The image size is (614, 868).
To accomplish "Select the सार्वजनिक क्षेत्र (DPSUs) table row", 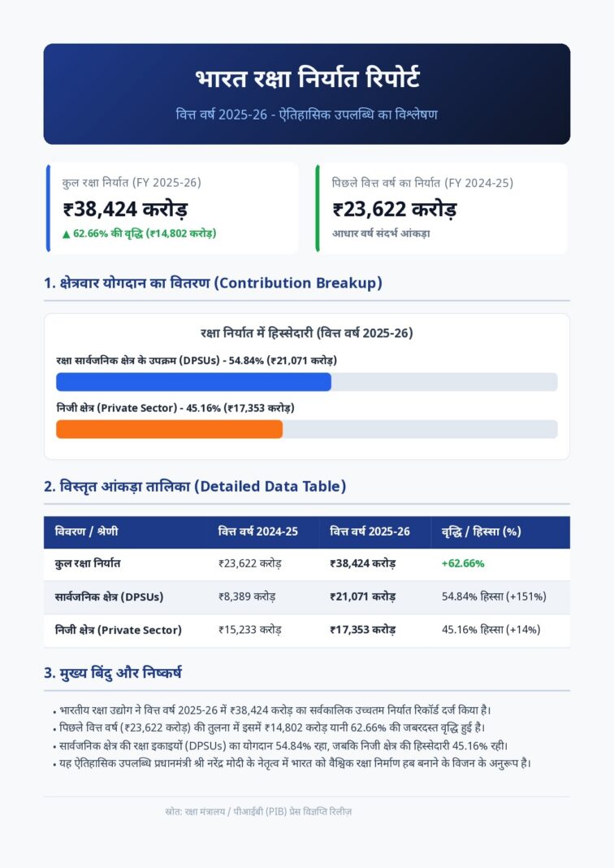I will tap(307, 597).
